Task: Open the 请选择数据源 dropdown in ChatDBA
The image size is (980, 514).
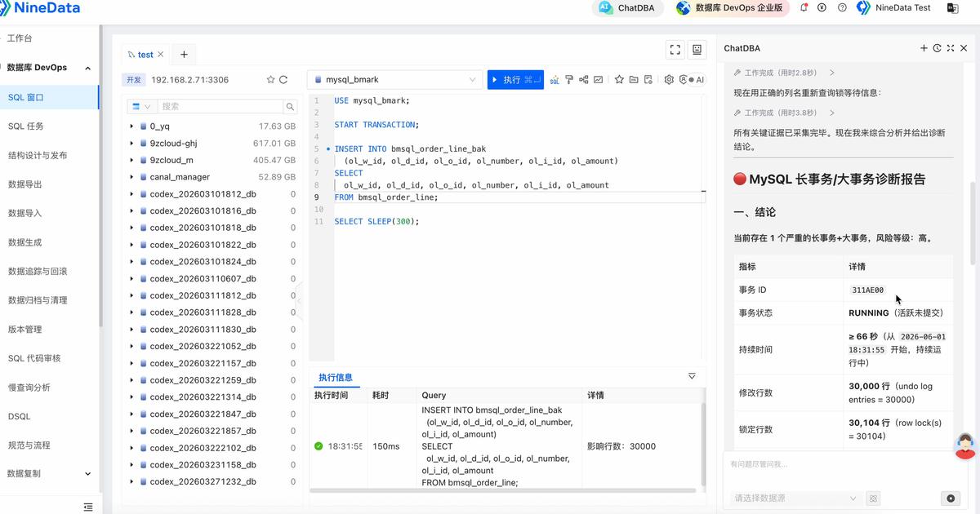Action: 795,498
